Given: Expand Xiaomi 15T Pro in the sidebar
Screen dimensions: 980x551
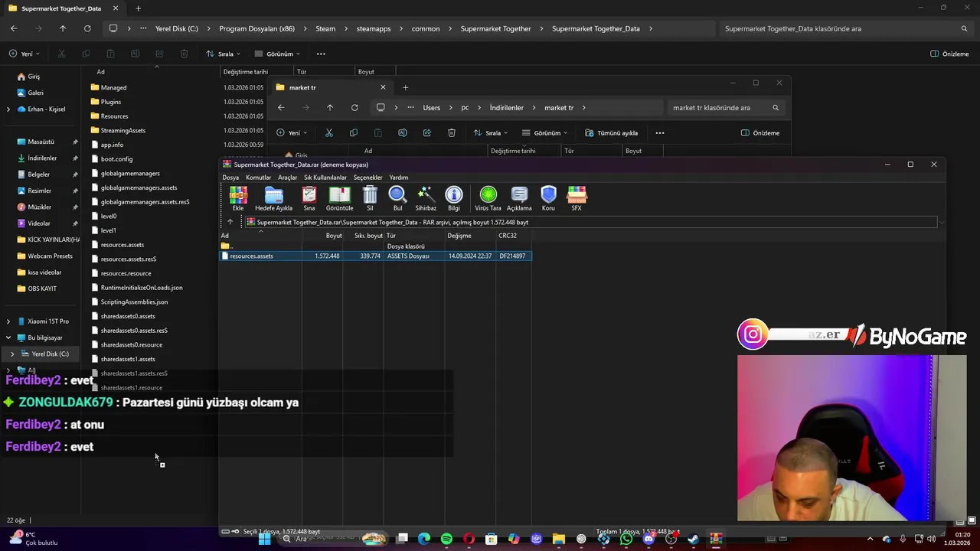Looking at the screenshot, I should [8, 321].
